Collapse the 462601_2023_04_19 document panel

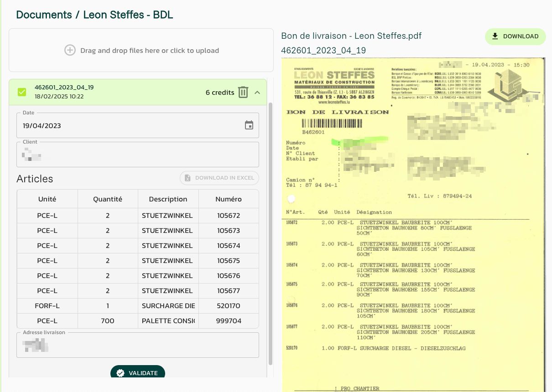257,93
